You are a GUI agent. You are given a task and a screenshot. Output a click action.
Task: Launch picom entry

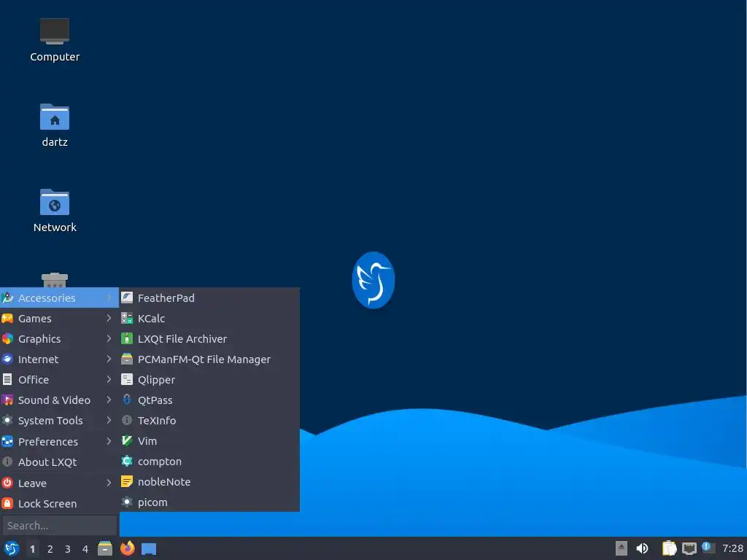click(209, 502)
